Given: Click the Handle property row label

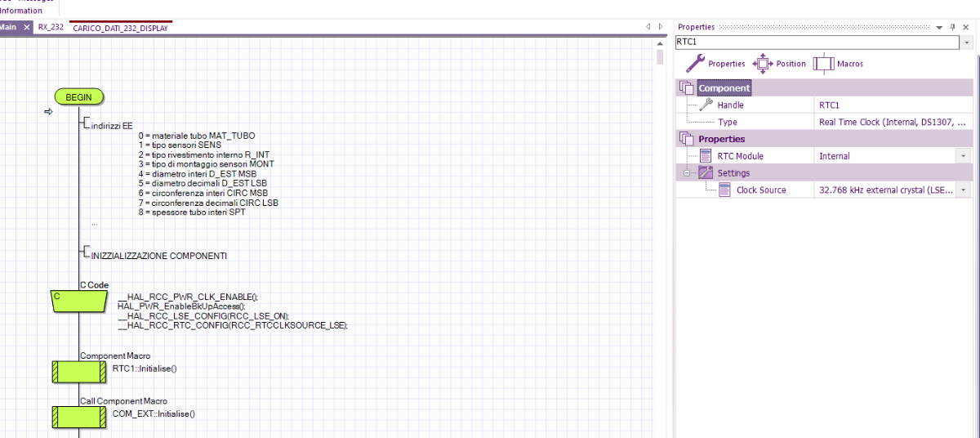Looking at the screenshot, I should (730, 105).
